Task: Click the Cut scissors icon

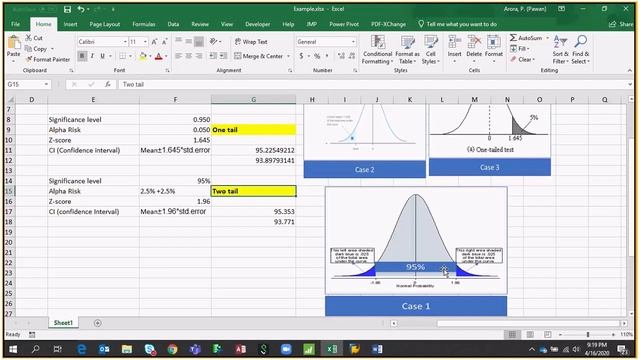Action: click(29, 38)
